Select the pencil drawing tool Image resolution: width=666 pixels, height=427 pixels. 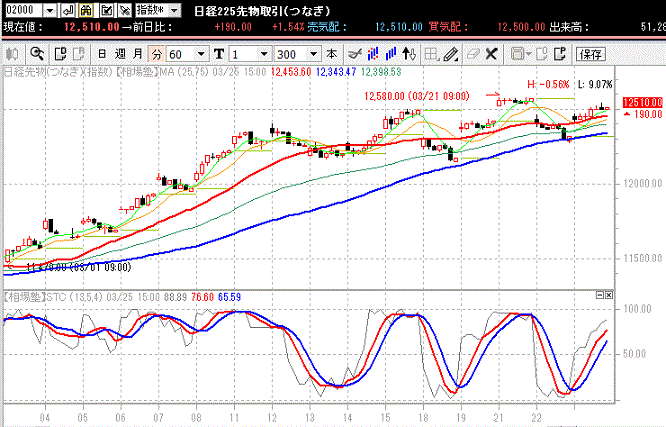point(450,54)
